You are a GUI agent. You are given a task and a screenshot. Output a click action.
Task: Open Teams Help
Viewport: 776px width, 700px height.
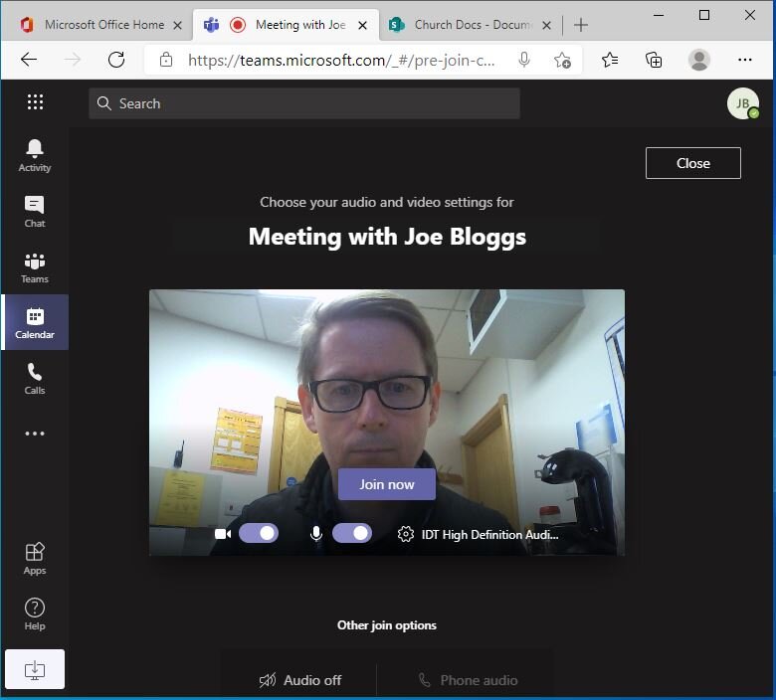(35, 613)
